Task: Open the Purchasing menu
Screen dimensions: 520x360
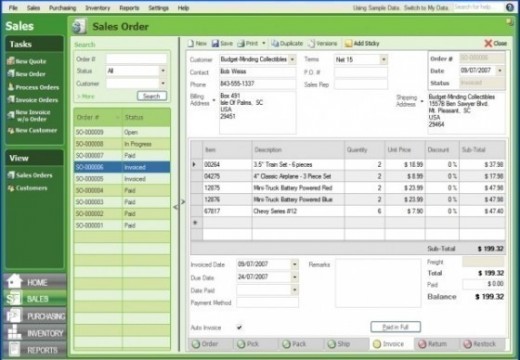Action: point(62,8)
